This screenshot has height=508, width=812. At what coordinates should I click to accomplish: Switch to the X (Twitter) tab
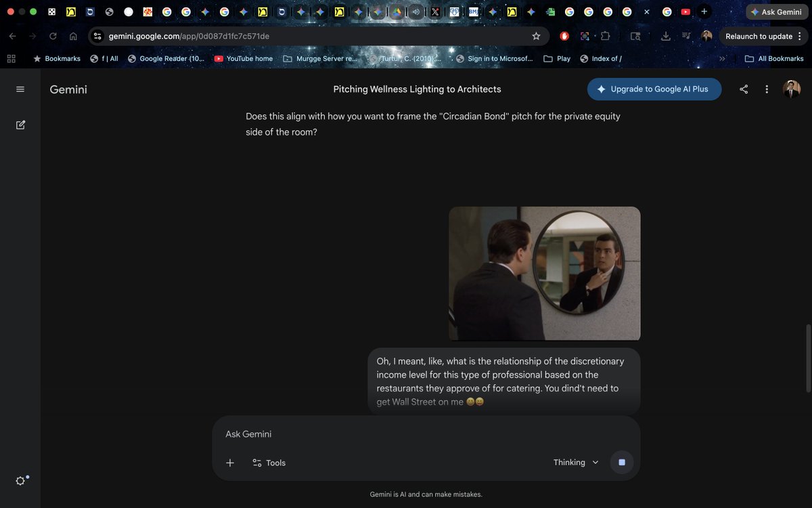(435, 12)
